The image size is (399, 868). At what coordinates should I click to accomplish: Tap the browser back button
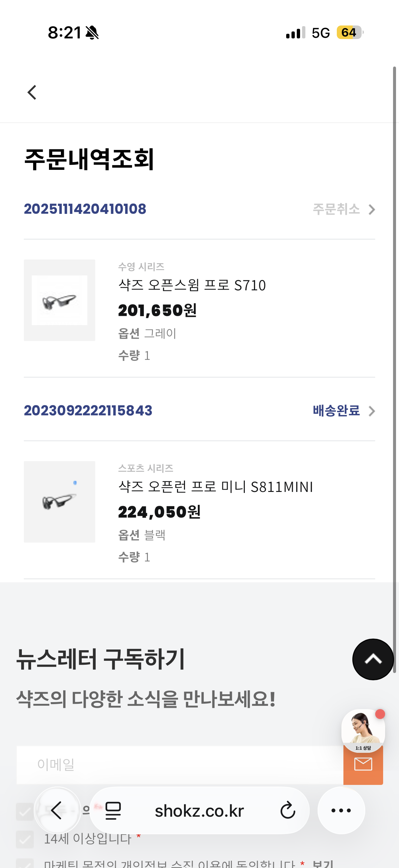point(57,810)
